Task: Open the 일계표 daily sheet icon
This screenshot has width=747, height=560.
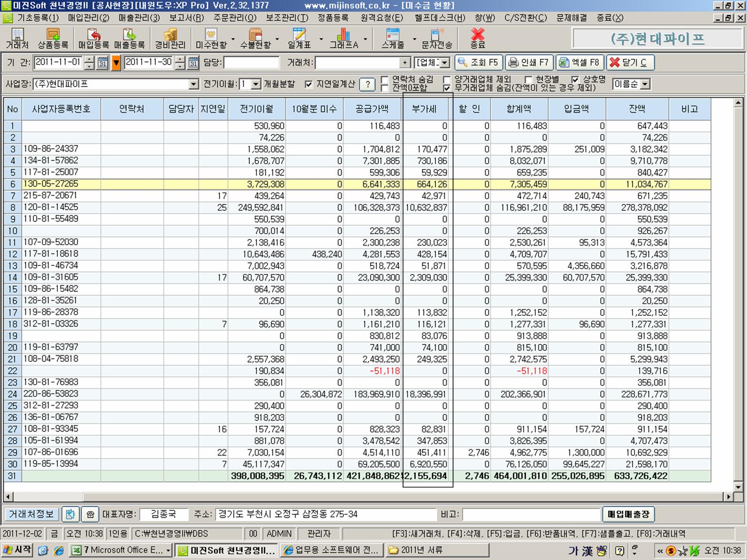Action: [x=299, y=38]
